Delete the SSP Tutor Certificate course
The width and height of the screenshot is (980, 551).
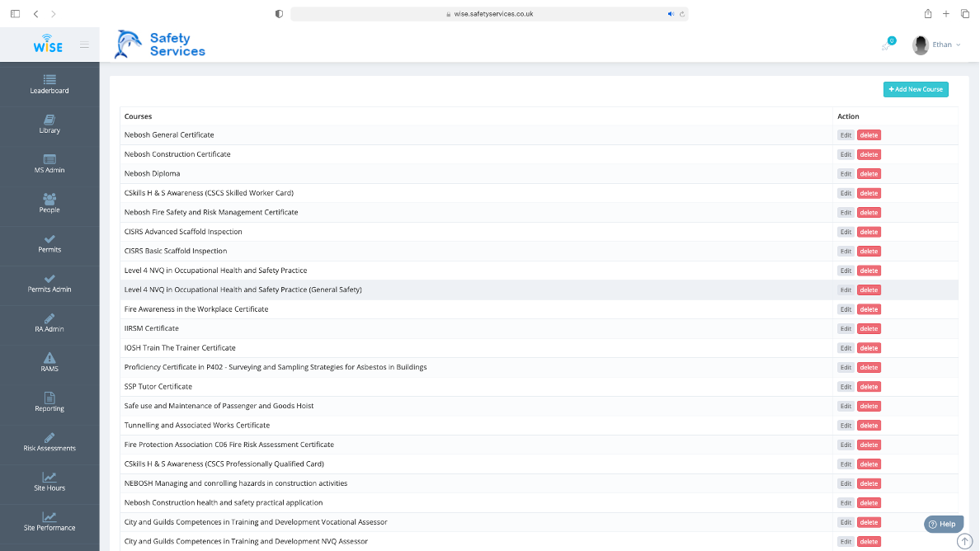pyautogui.click(x=869, y=387)
